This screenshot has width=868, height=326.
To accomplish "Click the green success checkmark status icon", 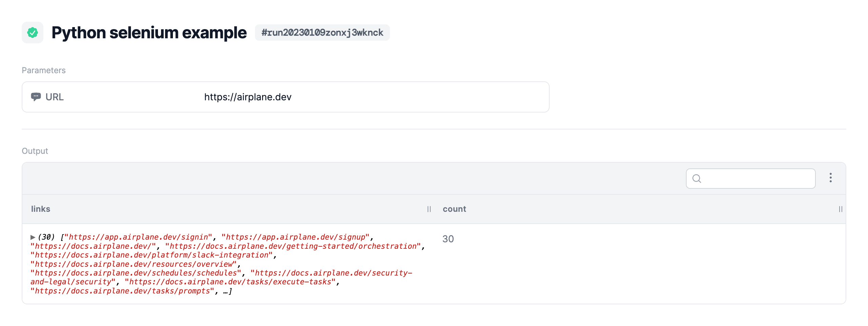I will click(33, 33).
